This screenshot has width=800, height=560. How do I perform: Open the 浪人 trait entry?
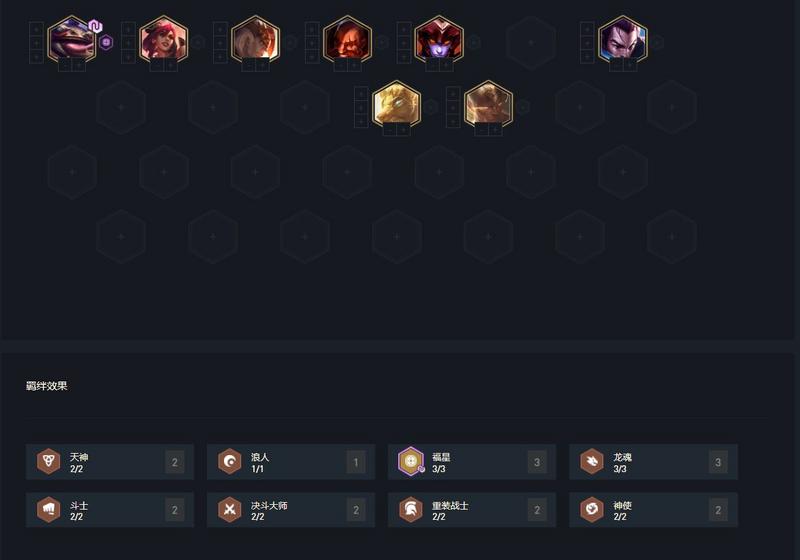click(291, 462)
